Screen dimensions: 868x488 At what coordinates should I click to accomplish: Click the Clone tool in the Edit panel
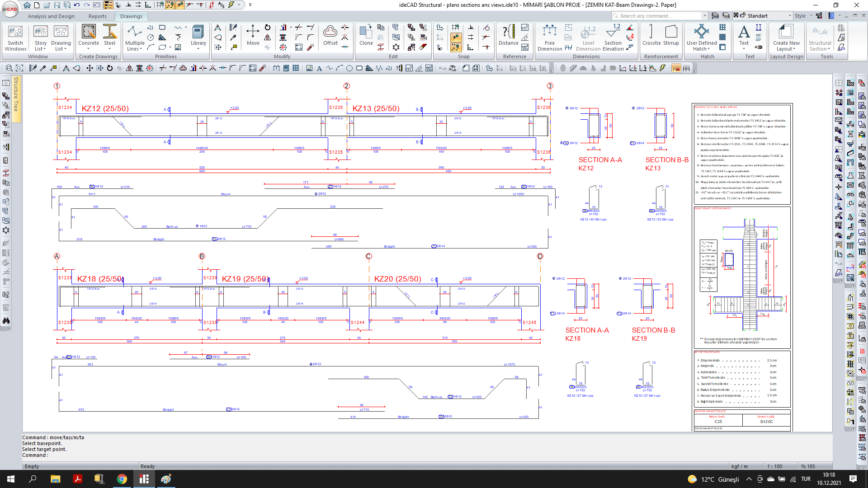366,36
